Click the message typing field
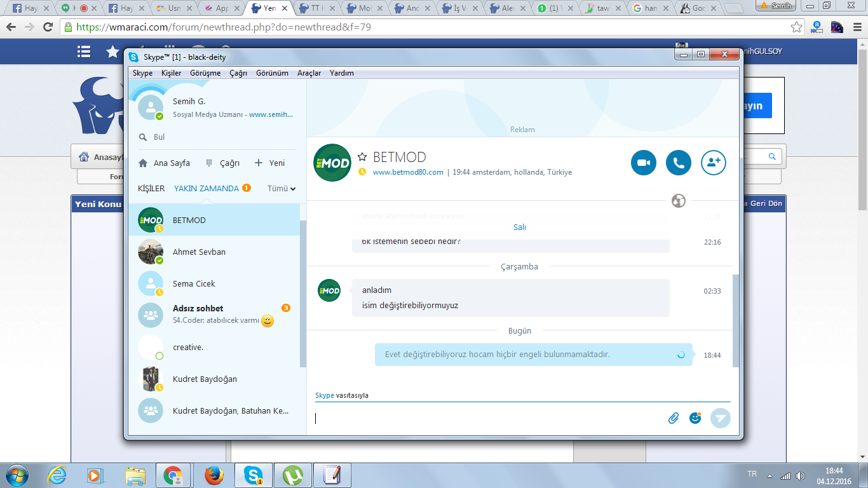Image resolution: width=868 pixels, height=488 pixels. (489, 418)
